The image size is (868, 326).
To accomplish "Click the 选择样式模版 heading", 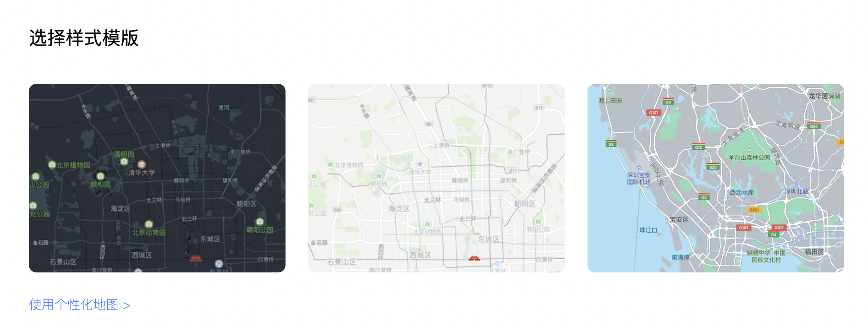I will pyautogui.click(x=84, y=38).
